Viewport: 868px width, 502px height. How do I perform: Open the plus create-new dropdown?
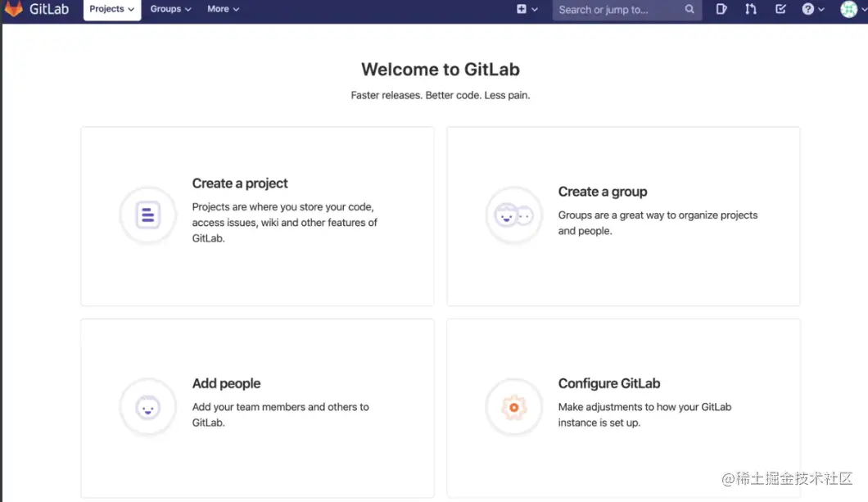527,10
